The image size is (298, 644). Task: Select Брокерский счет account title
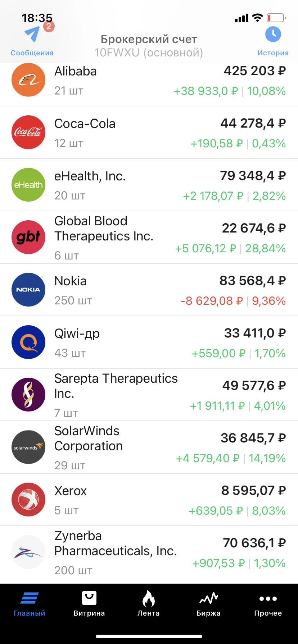(x=149, y=39)
